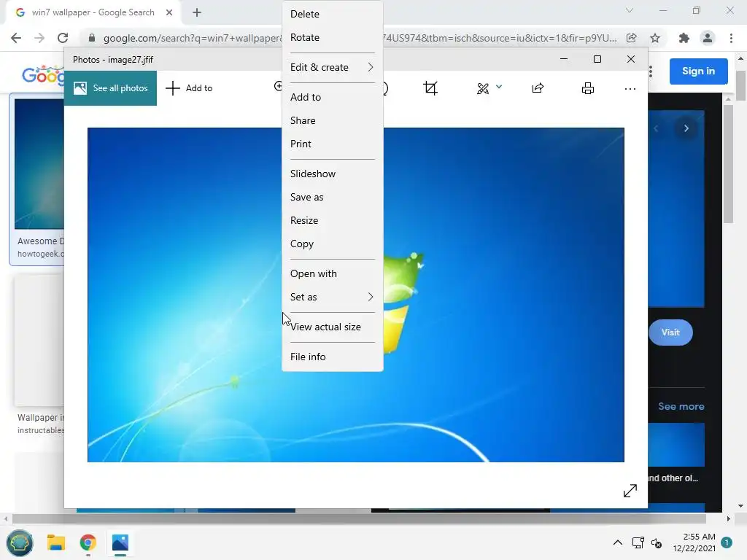Click the fullscreen expand arrow icon
The height and width of the screenshot is (560, 747).
pos(630,491)
